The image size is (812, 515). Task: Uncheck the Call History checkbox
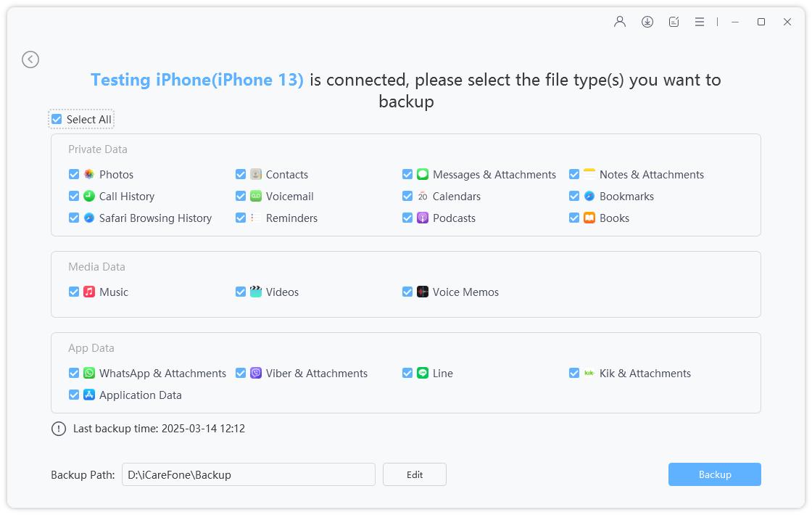click(x=74, y=196)
